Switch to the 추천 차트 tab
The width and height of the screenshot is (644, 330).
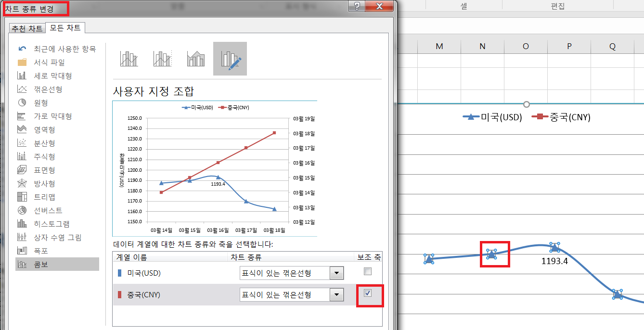pos(27,28)
